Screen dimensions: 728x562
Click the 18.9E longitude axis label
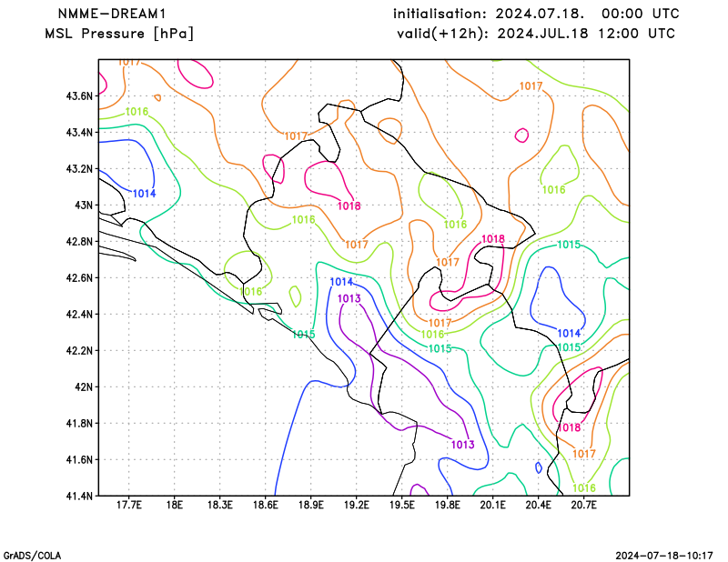click(310, 505)
